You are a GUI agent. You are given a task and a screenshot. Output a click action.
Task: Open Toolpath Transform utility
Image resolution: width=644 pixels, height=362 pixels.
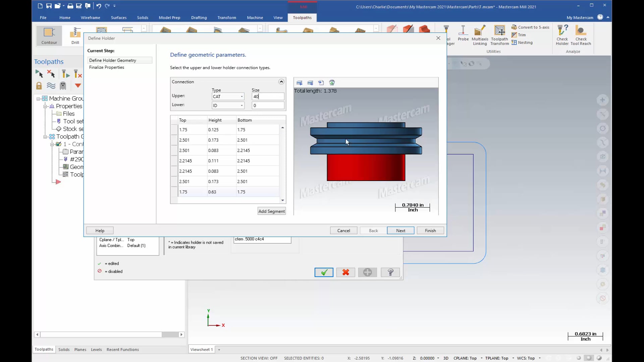point(500,35)
